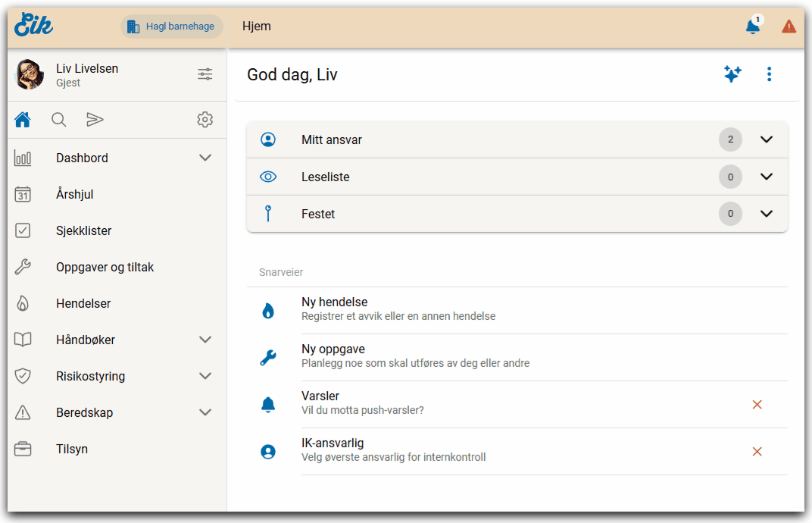Click the home icon in sidebar

[x=23, y=120]
